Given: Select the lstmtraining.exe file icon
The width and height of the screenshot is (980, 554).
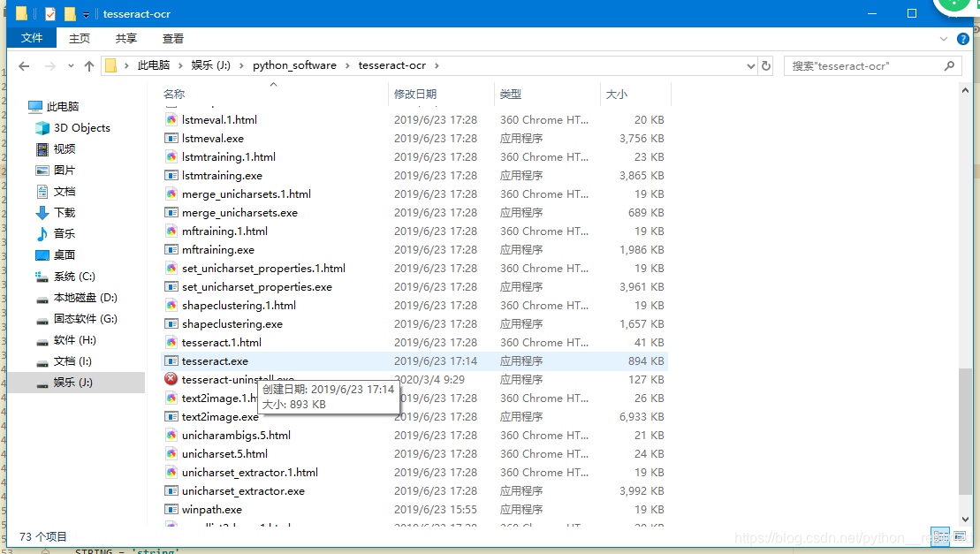Looking at the screenshot, I should pyautogui.click(x=171, y=176).
